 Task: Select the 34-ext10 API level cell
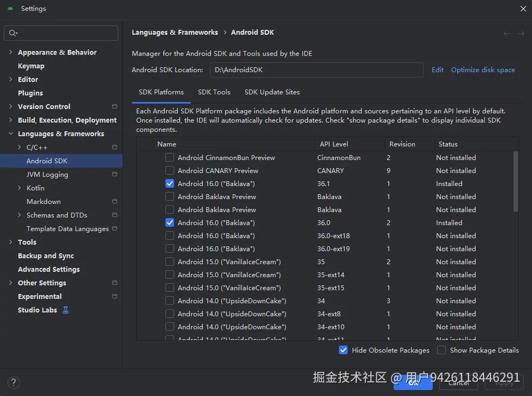pos(331,327)
